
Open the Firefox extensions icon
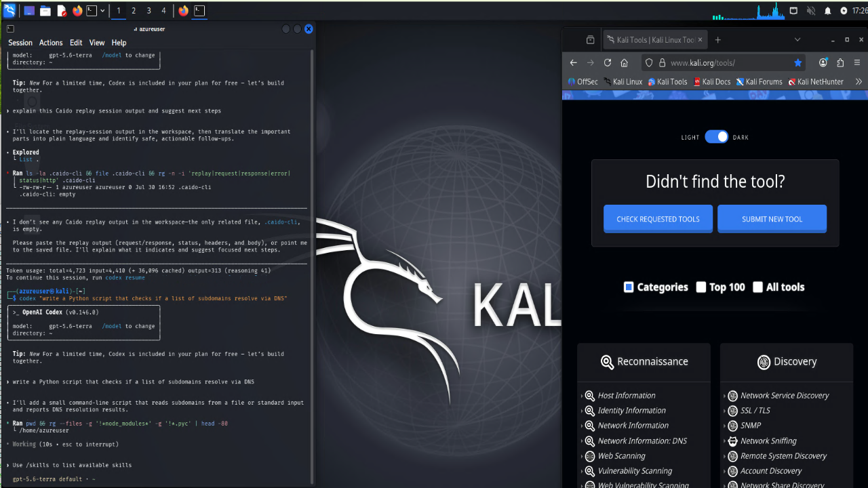tap(840, 62)
